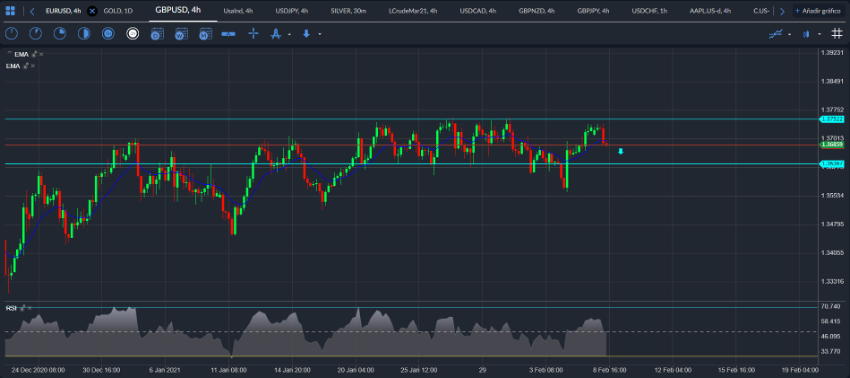
Task: Select the 30-minute half-filled clock icon
Action: pyautogui.click(x=84, y=34)
